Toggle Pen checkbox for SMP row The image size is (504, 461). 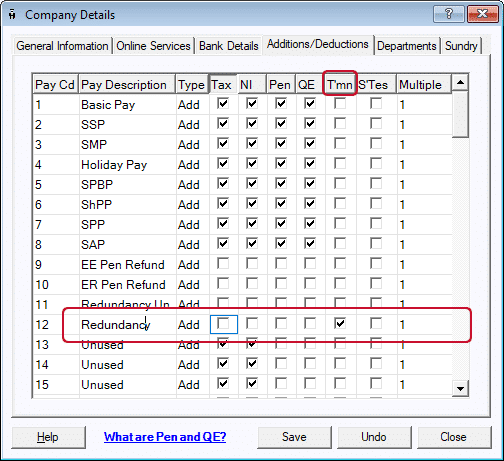281,144
